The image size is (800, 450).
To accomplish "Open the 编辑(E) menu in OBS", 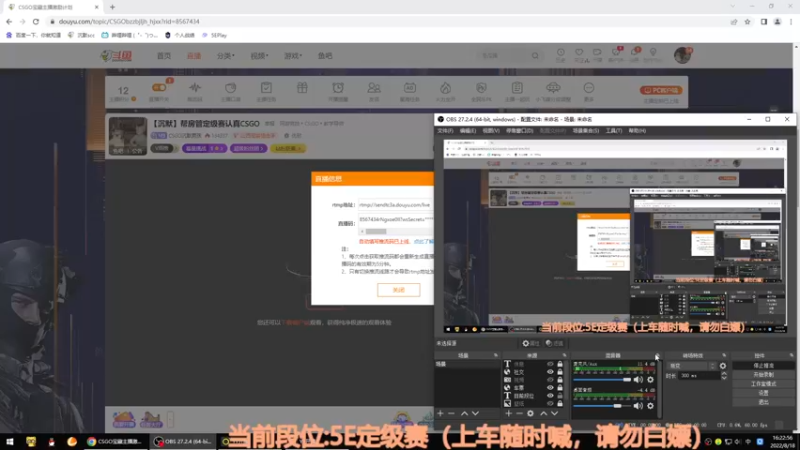I will [467, 131].
